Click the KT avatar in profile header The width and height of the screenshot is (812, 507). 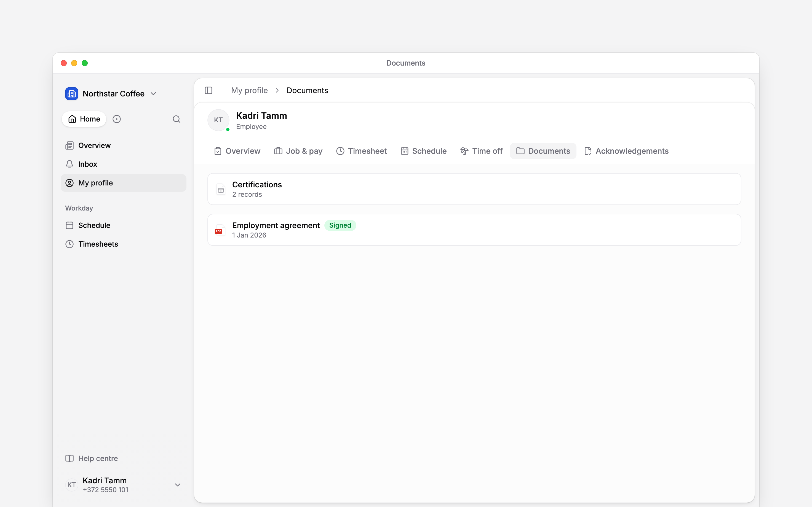pos(218,120)
